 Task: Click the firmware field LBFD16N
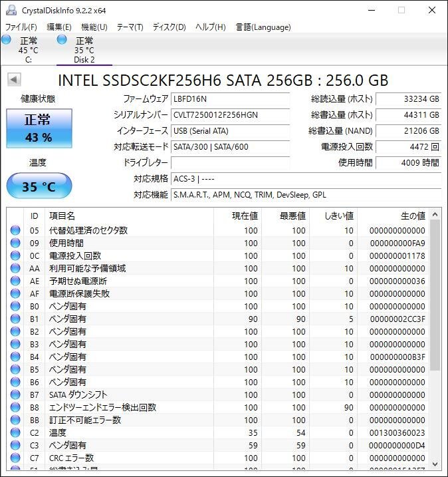point(230,99)
